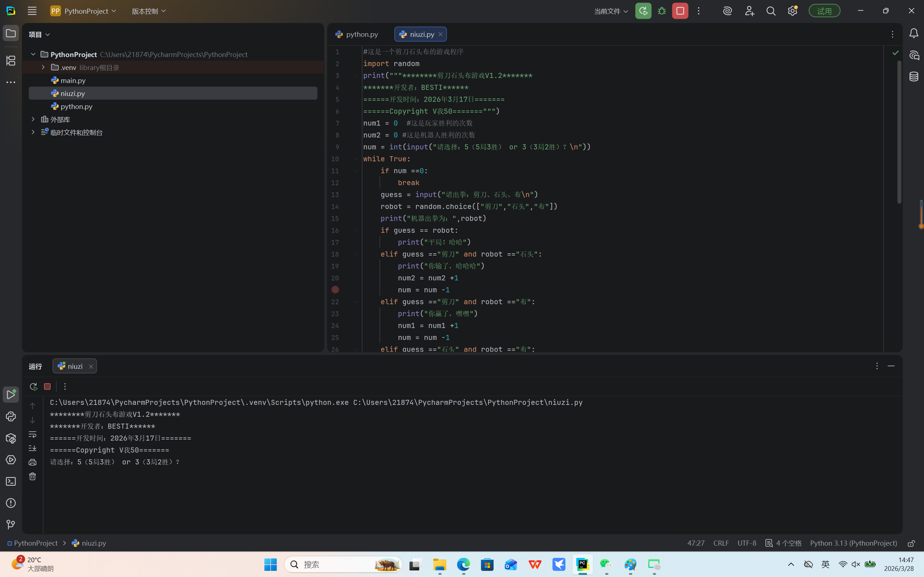Viewport: 924px width, 577px height.
Task: Open the AI Assistant swirl icon in toolbar
Action: [x=727, y=11]
